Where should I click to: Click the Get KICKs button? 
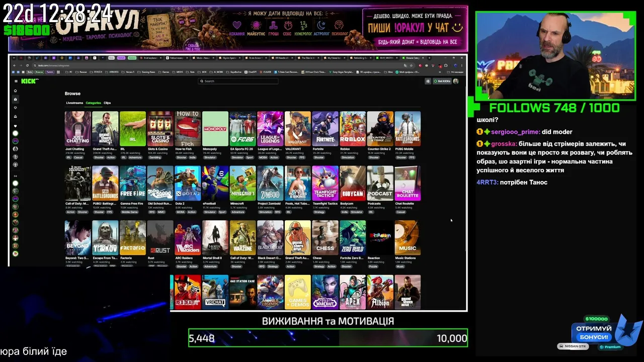coord(442,81)
